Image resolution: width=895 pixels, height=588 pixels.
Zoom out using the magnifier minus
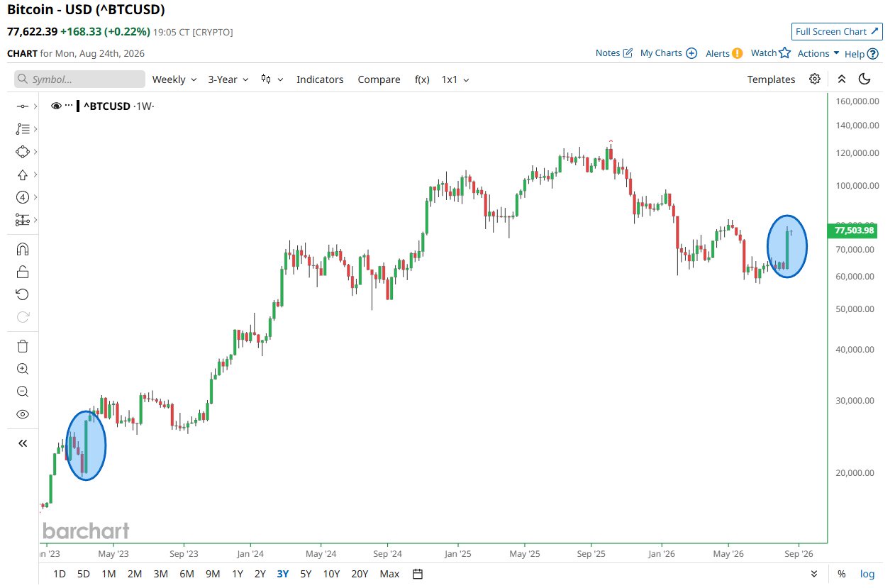pos(22,392)
